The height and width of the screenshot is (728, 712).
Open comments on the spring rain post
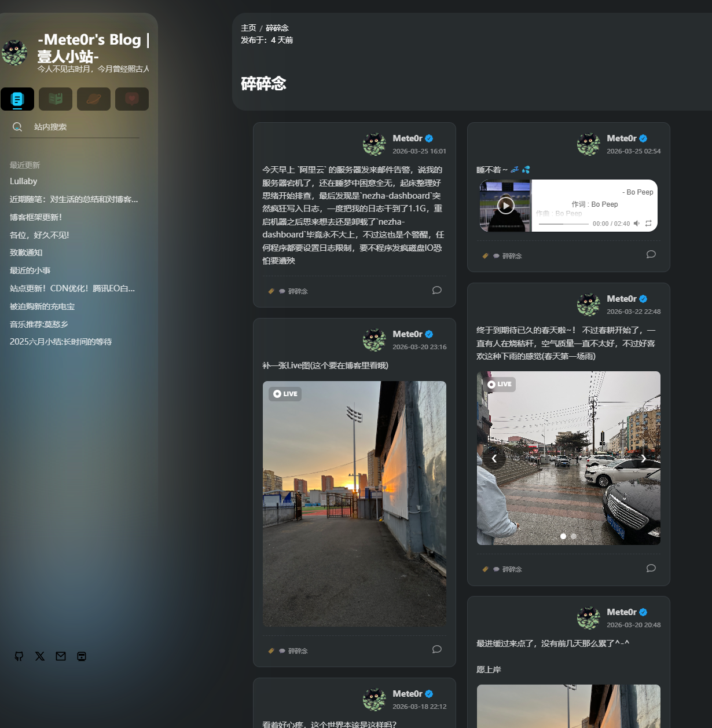(x=651, y=568)
